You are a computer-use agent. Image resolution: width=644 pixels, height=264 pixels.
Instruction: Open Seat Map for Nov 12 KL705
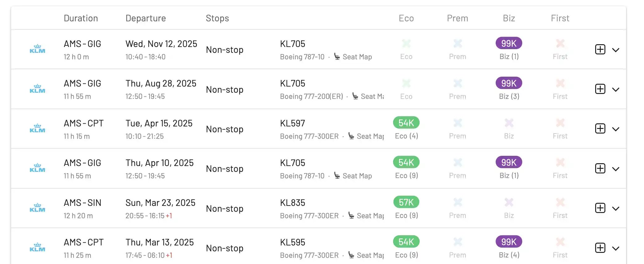pyautogui.click(x=353, y=57)
